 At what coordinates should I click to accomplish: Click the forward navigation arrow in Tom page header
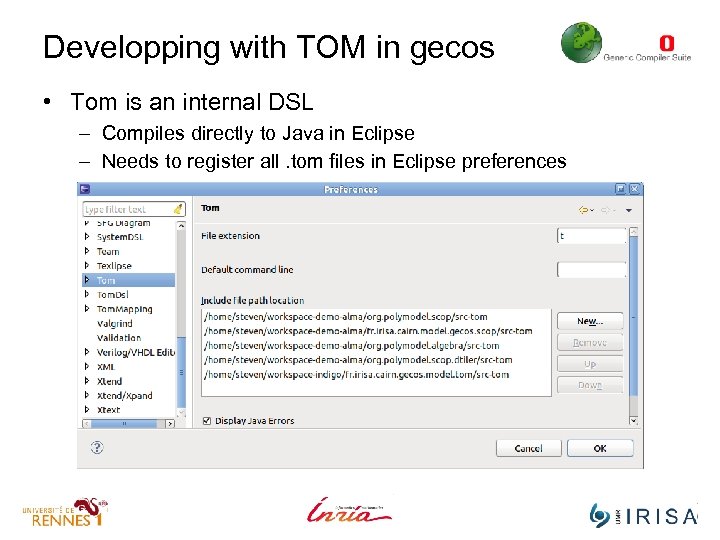pos(605,210)
